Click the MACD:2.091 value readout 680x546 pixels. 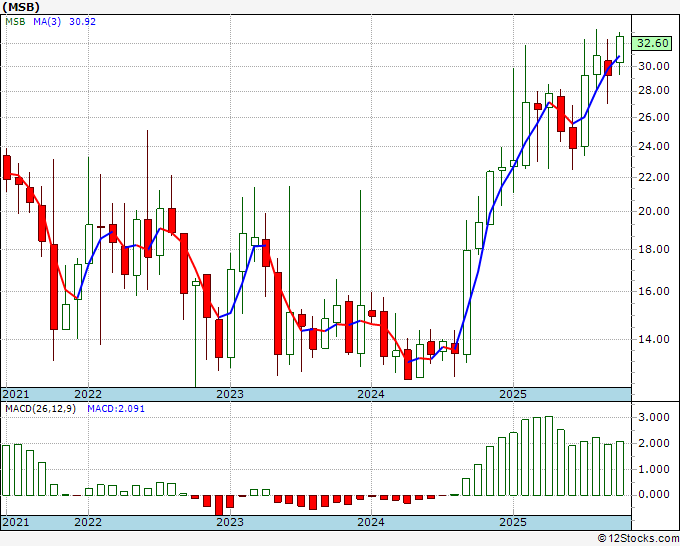tap(116, 409)
